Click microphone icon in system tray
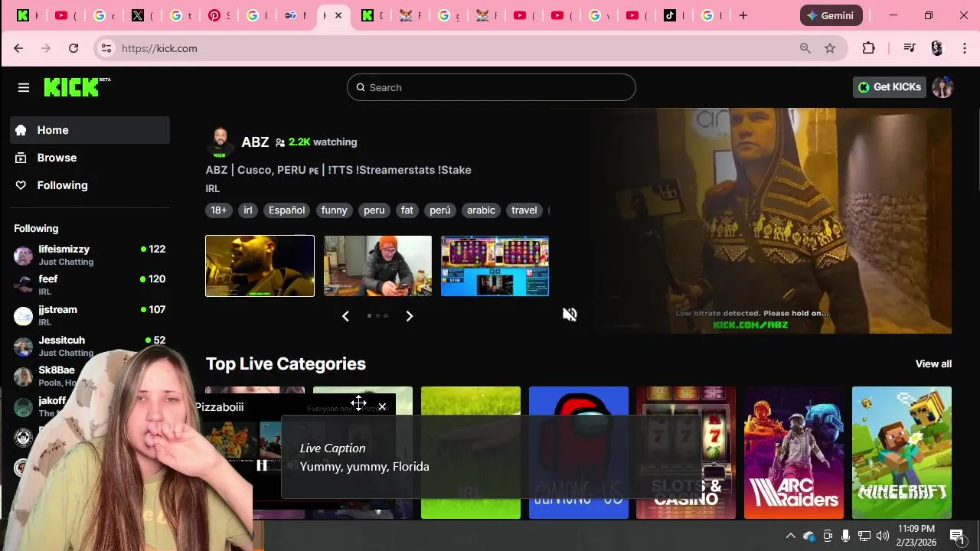This screenshot has width=980, height=551. (x=845, y=536)
